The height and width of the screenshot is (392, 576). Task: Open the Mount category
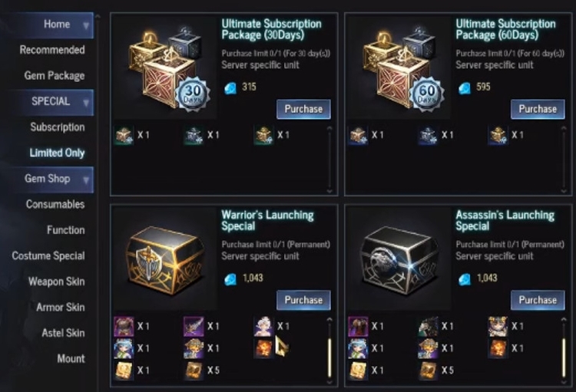(71, 358)
